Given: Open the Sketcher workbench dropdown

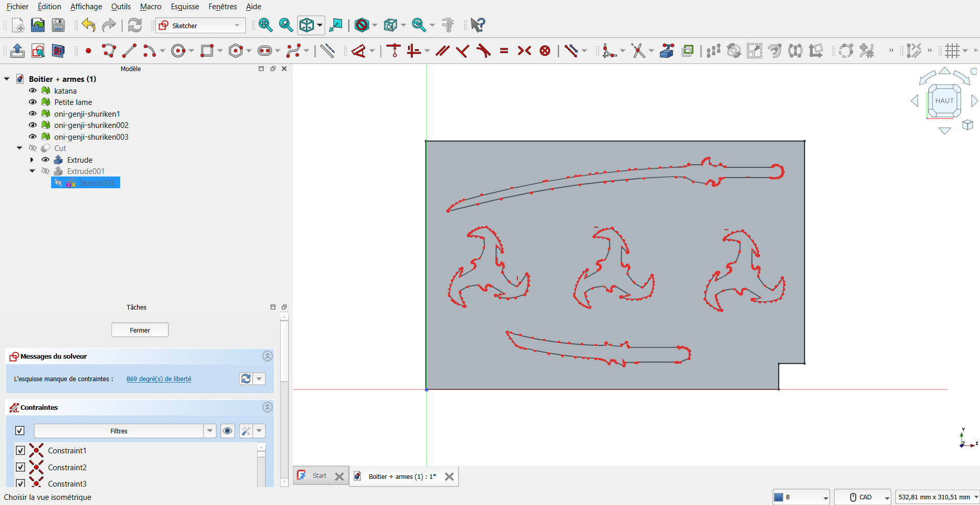Looking at the screenshot, I should coord(200,25).
